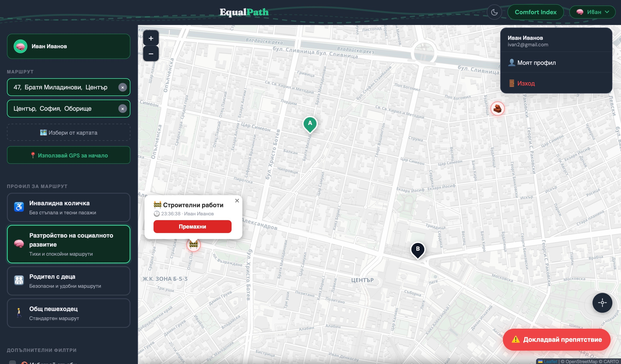
Task: Toggle dark mode with the moon icon
Action: (x=494, y=12)
